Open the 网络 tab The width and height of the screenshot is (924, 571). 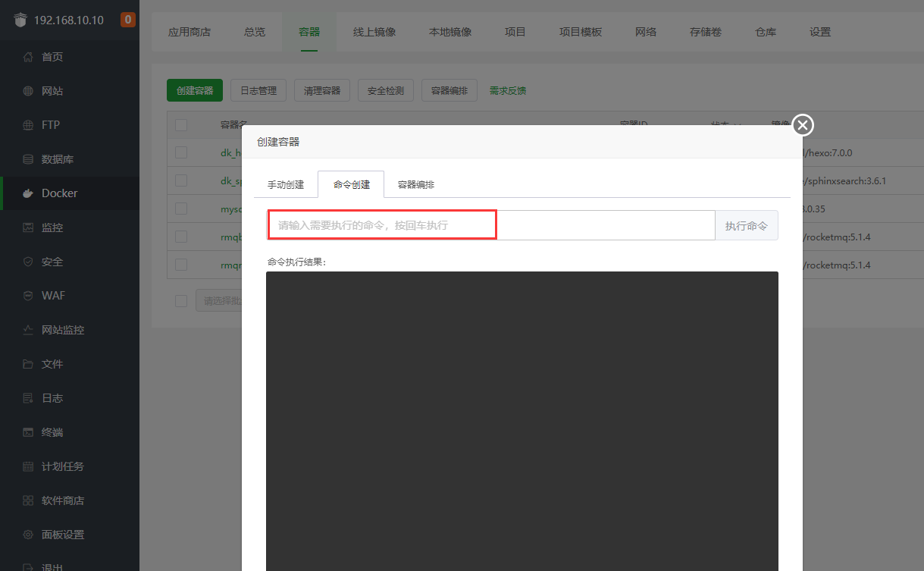pos(646,32)
